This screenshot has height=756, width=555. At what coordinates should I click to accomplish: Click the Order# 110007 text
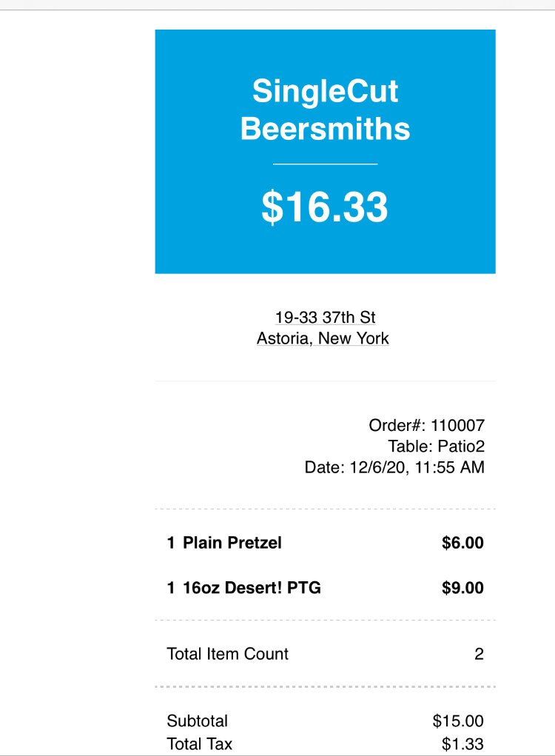[426, 425]
